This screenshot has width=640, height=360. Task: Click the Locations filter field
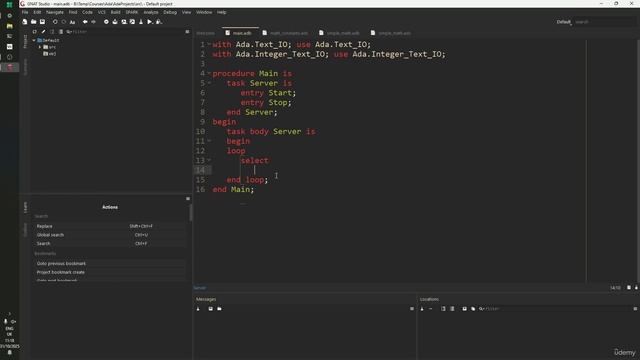point(553,309)
